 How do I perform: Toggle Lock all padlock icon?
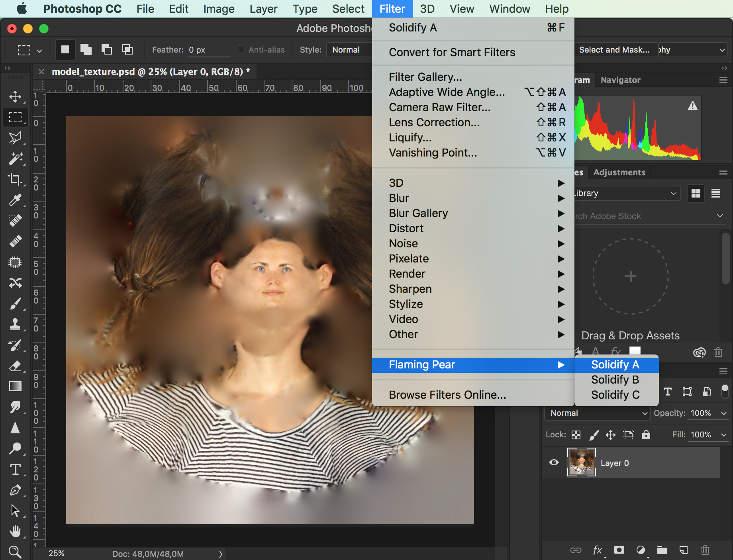646,435
